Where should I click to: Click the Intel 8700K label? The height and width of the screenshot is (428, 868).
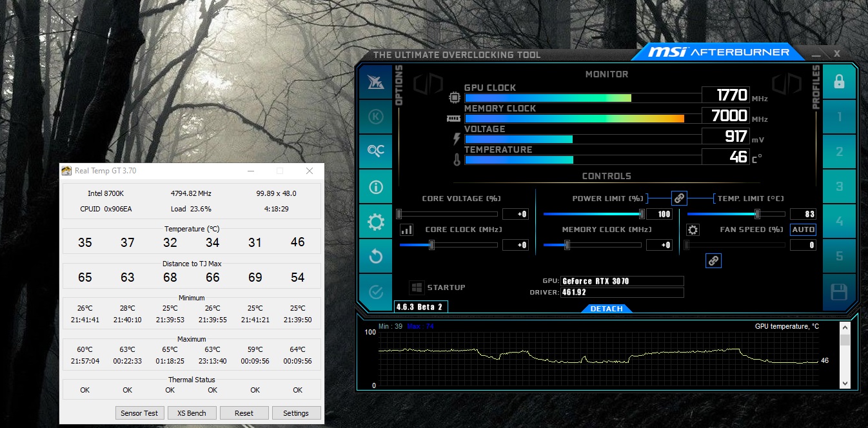(x=106, y=193)
